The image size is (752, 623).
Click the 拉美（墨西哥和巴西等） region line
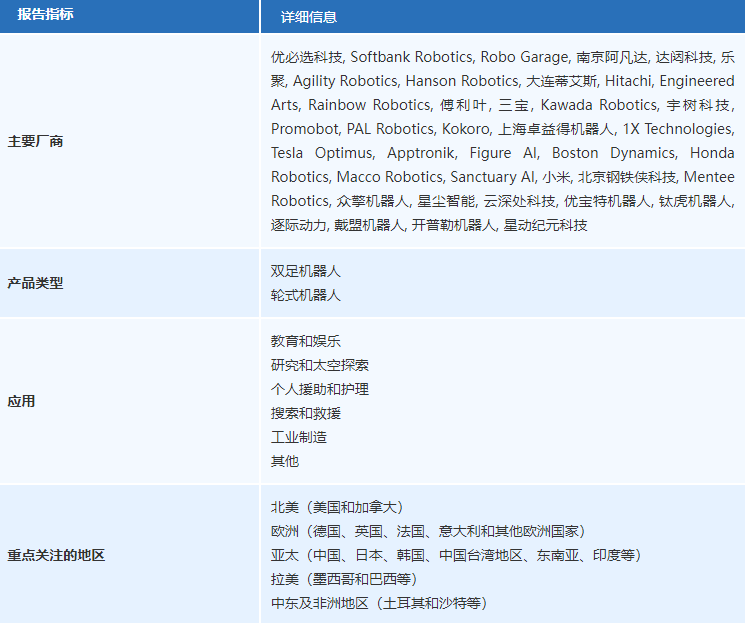344,579
